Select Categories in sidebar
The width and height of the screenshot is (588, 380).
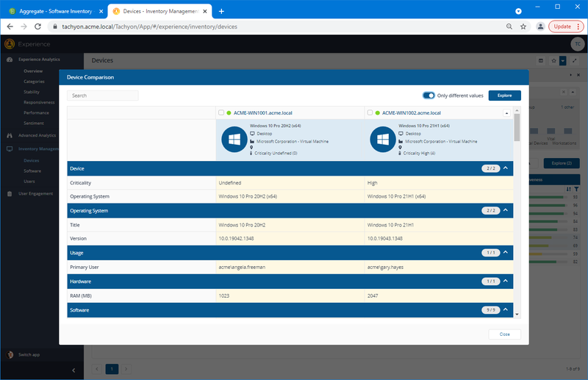[34, 82]
